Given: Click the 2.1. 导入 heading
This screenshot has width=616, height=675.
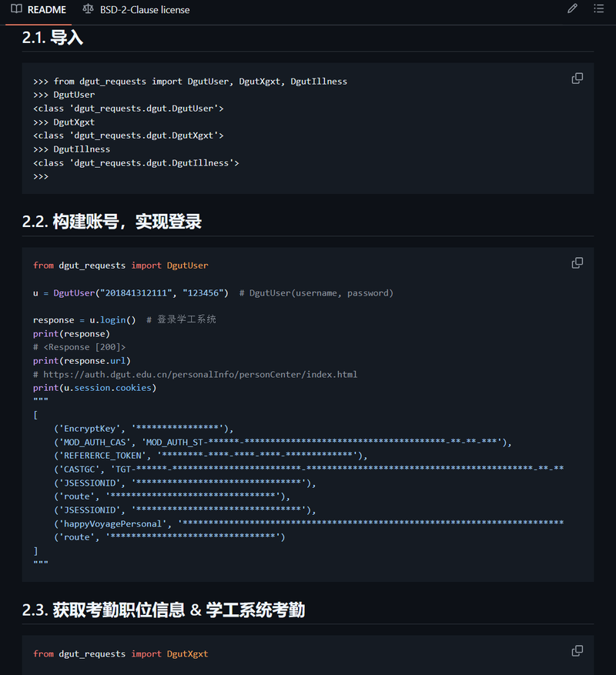Looking at the screenshot, I should (x=52, y=38).
